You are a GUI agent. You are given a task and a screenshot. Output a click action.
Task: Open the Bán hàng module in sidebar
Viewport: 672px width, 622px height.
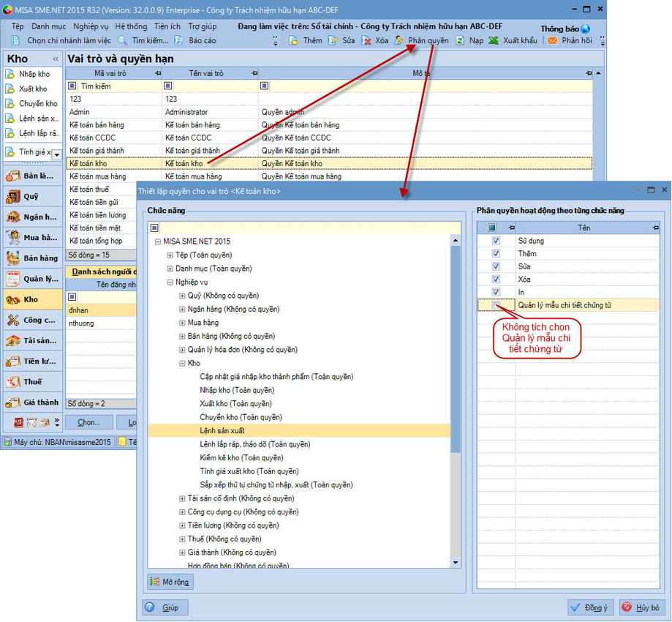point(33,258)
